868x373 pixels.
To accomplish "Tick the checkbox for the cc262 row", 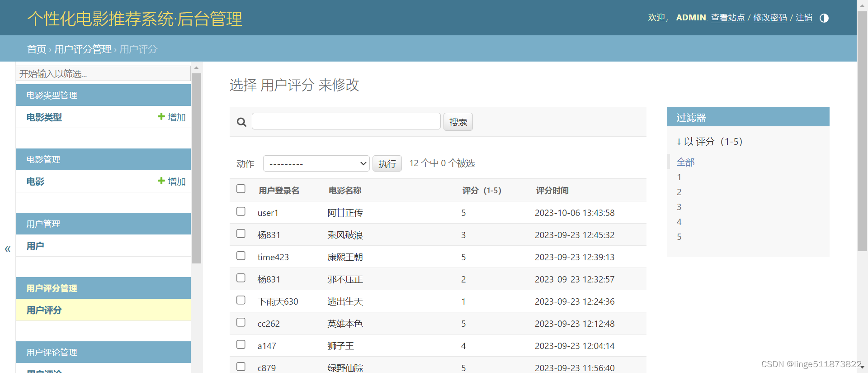I will 241,322.
